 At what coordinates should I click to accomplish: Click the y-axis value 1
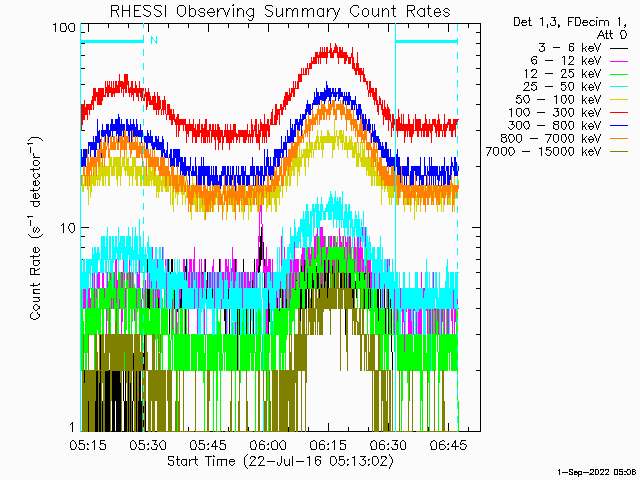(x=72, y=427)
